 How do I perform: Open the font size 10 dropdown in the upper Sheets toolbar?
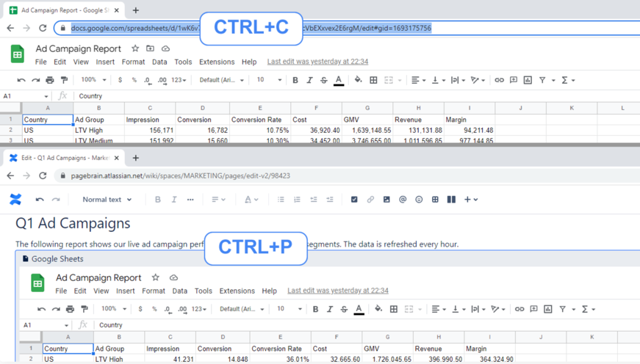(269, 80)
